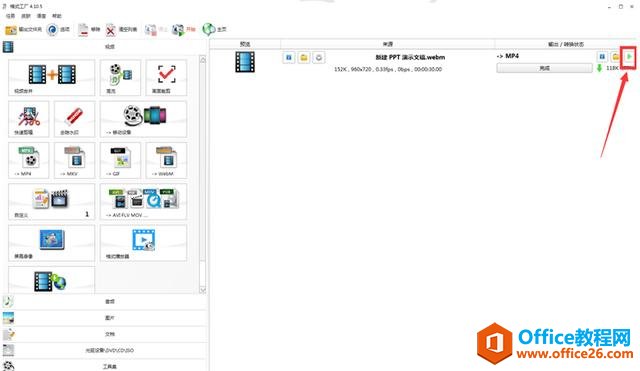Select the -> MP4 conversion tile
This screenshot has height=371, width=640.
point(29,160)
